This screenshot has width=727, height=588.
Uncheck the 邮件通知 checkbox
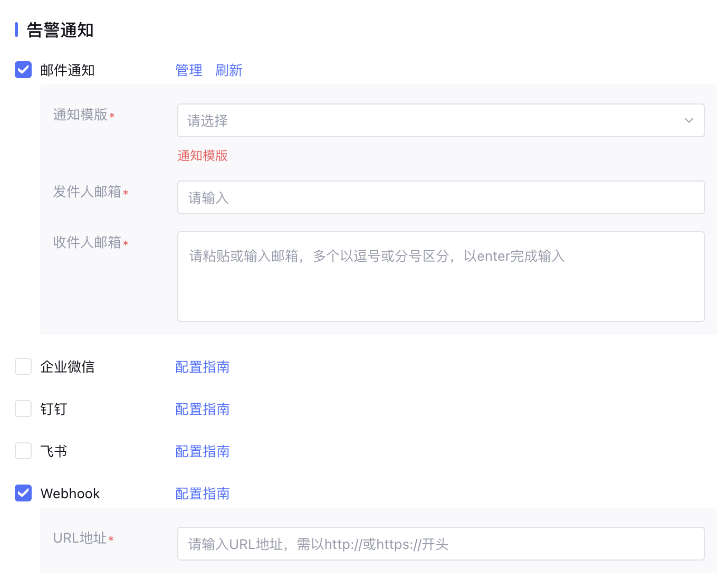click(x=23, y=70)
